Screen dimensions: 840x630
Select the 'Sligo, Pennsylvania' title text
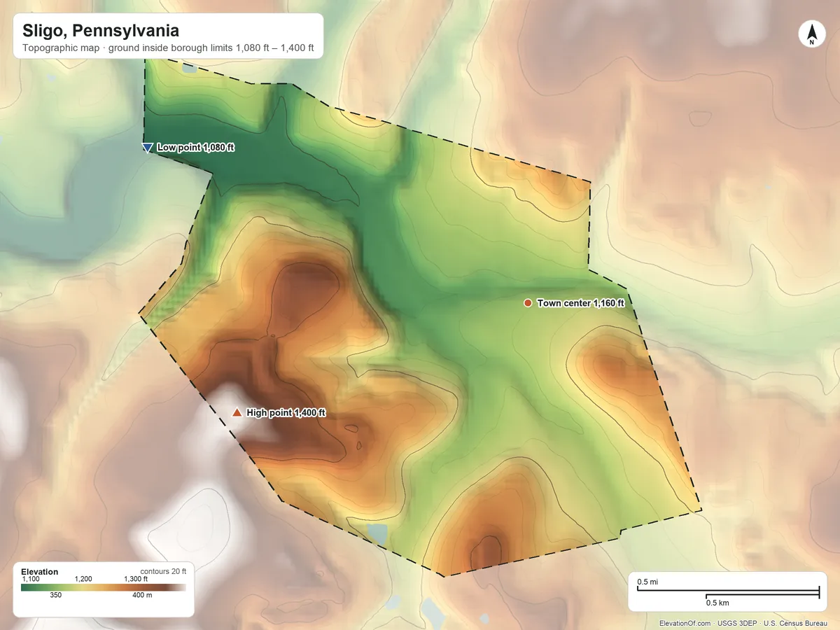click(x=100, y=31)
